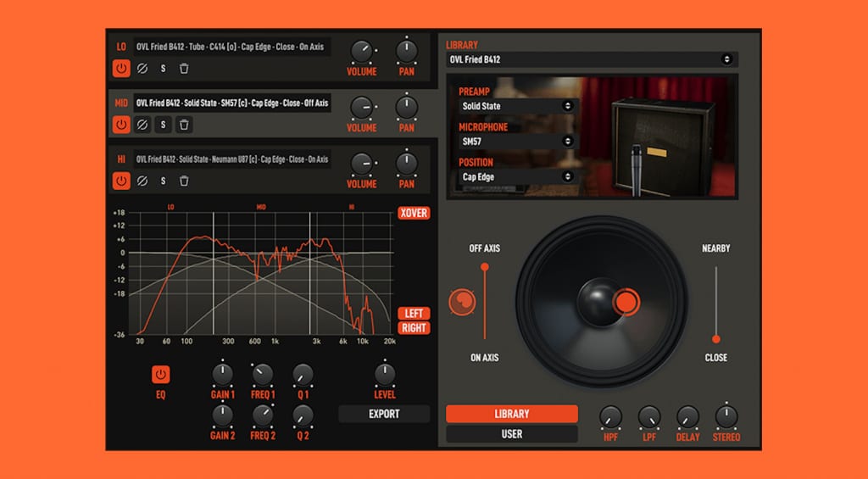868x479 pixels.
Task: Delete the LO channel with trash icon
Action: (184, 68)
